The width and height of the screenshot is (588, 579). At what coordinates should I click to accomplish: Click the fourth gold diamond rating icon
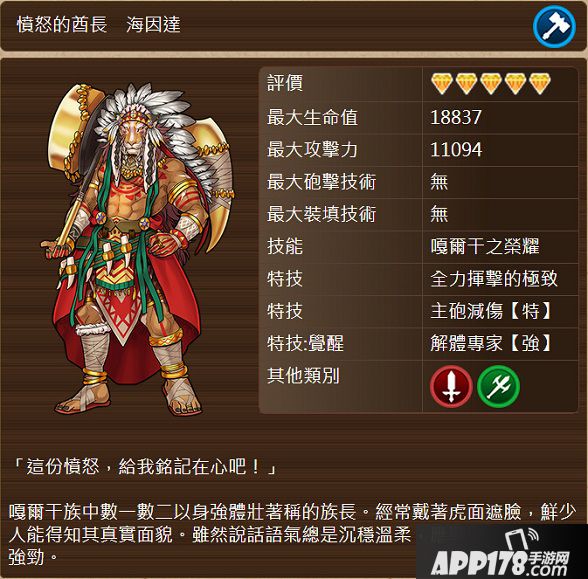pos(515,84)
